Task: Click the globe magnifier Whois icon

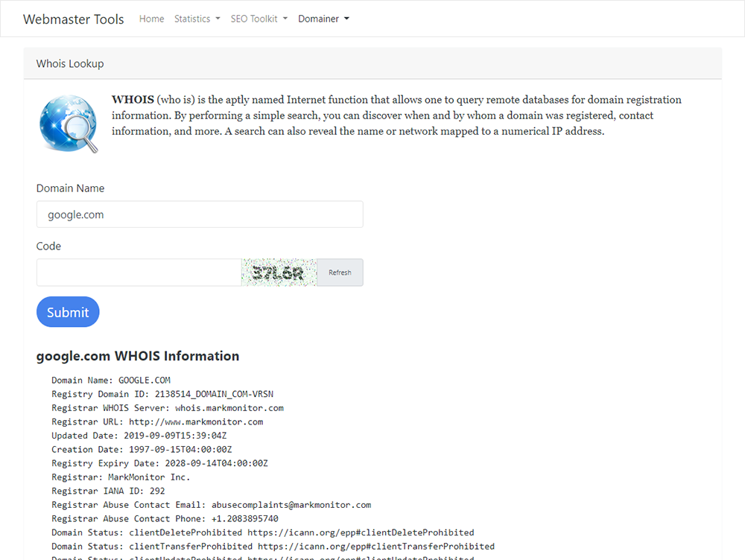Action: coord(69,124)
